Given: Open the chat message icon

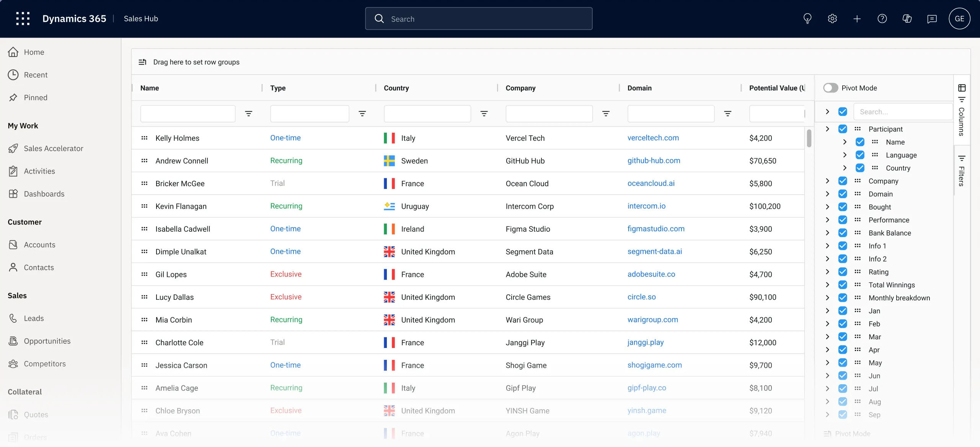Looking at the screenshot, I should click(931, 18).
